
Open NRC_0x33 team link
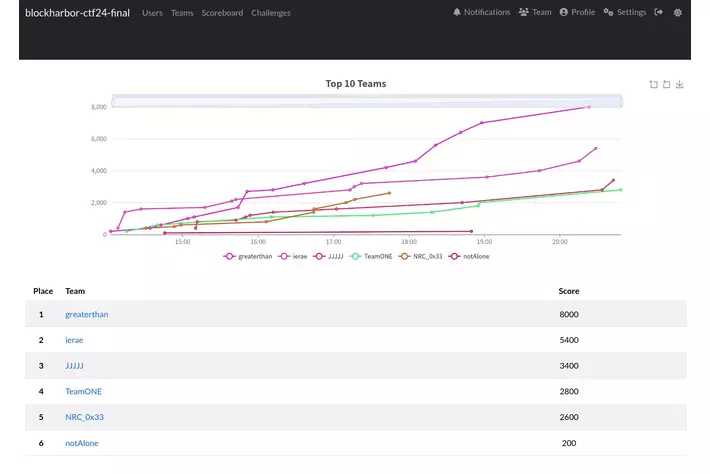(x=84, y=417)
